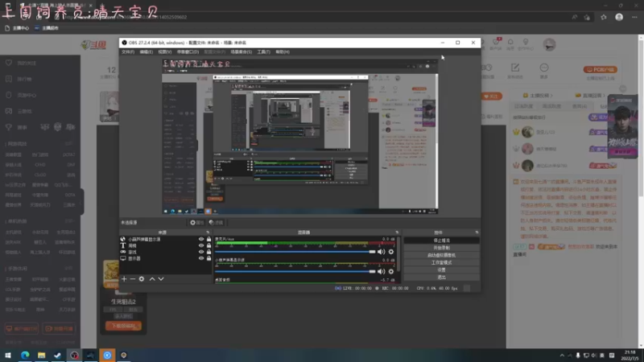Open the 视图(V) menu in OBS

coord(165,52)
